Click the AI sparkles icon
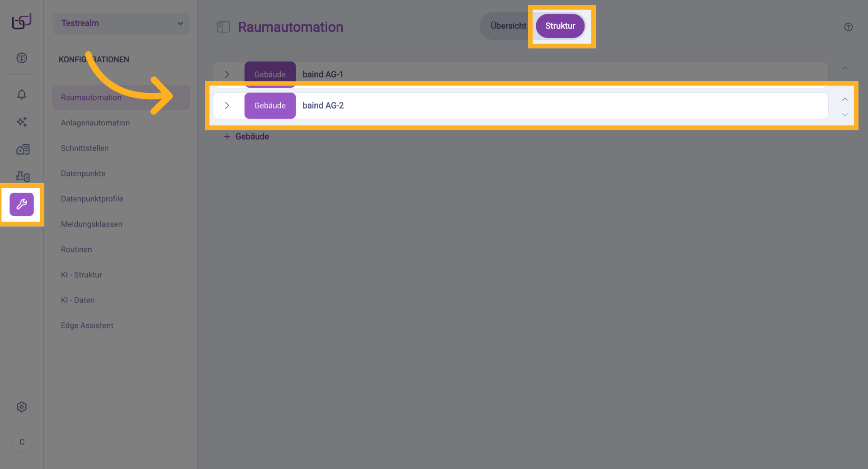 point(22,122)
